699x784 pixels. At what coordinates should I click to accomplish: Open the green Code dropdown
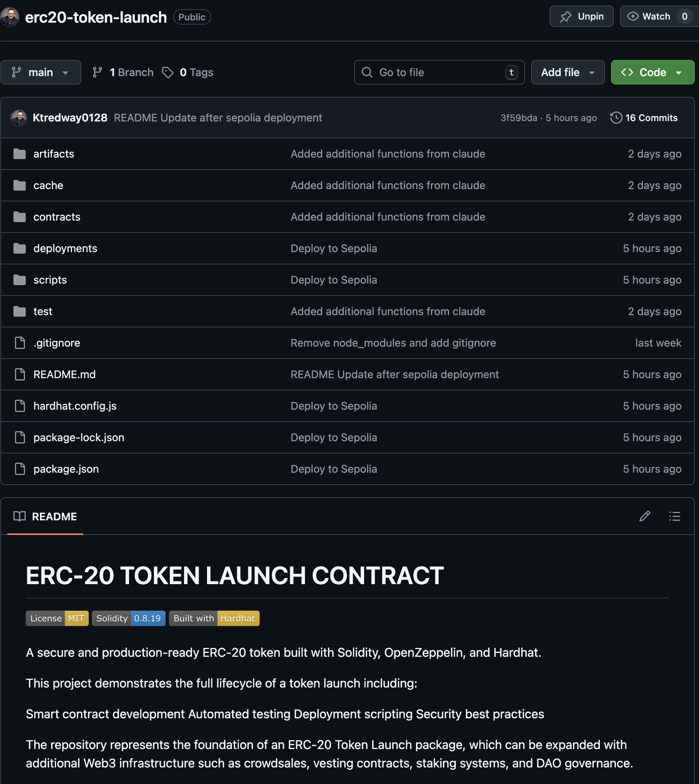click(x=652, y=72)
